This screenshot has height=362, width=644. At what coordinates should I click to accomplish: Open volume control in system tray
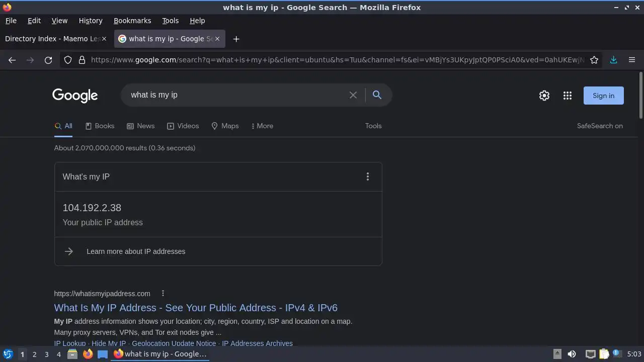(x=572, y=354)
